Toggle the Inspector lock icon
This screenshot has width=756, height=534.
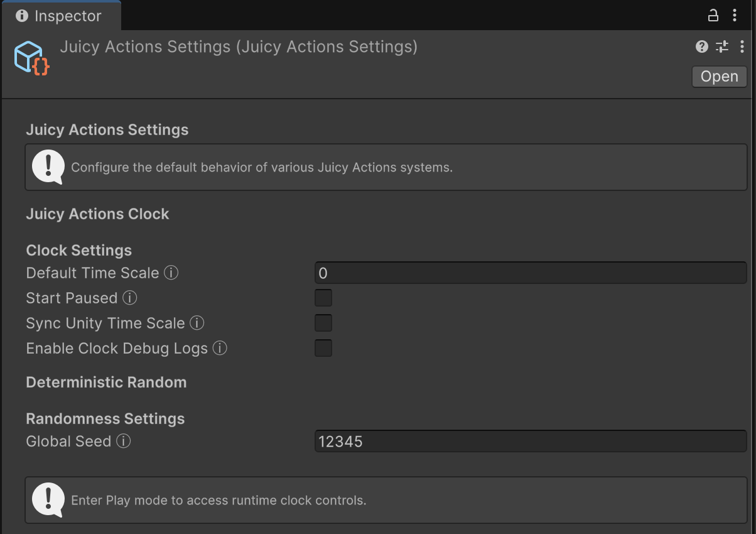point(713,16)
